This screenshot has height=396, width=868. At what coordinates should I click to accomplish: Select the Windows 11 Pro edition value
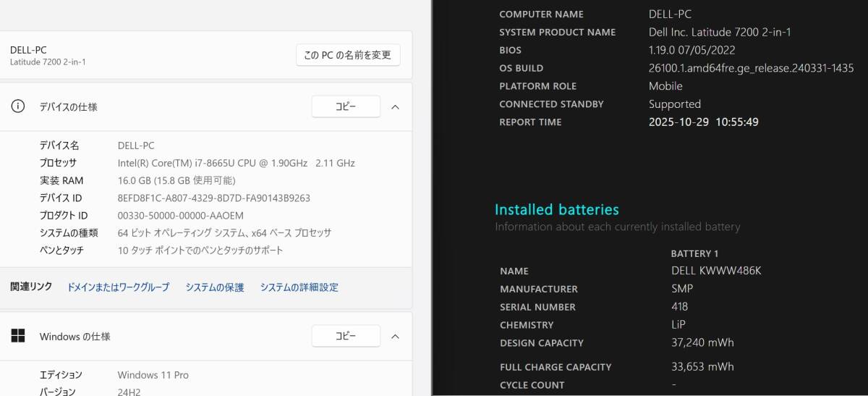point(153,375)
